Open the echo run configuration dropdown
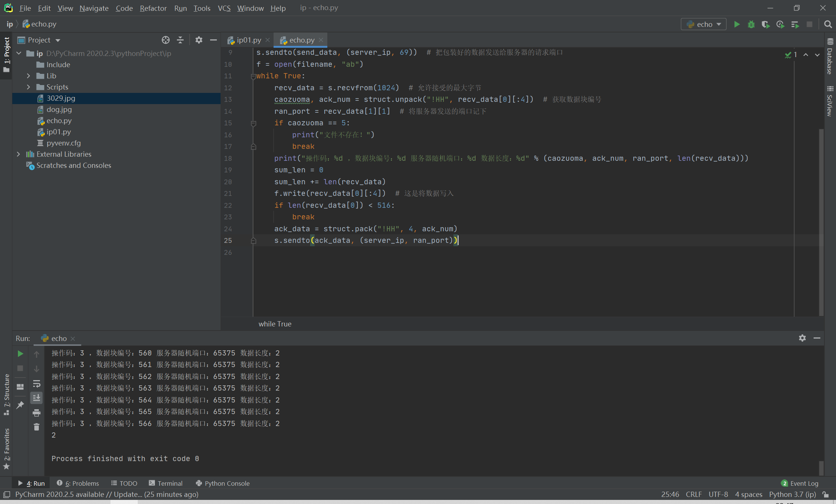 coord(704,24)
